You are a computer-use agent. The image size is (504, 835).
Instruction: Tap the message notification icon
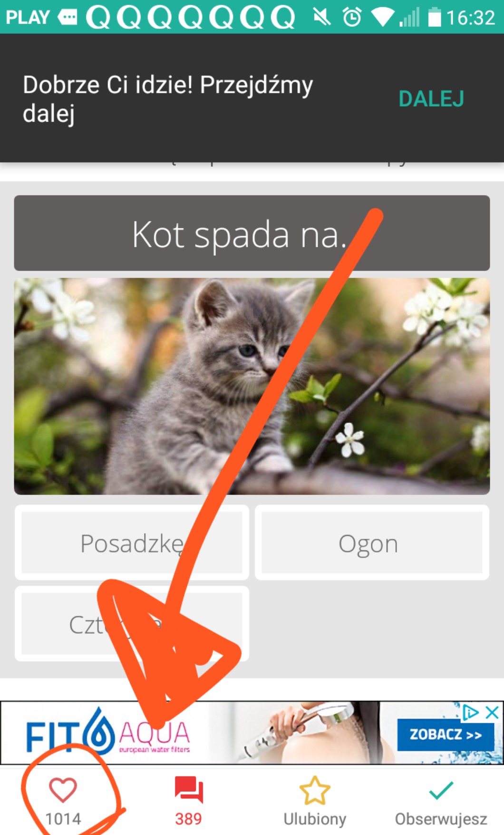point(67,18)
